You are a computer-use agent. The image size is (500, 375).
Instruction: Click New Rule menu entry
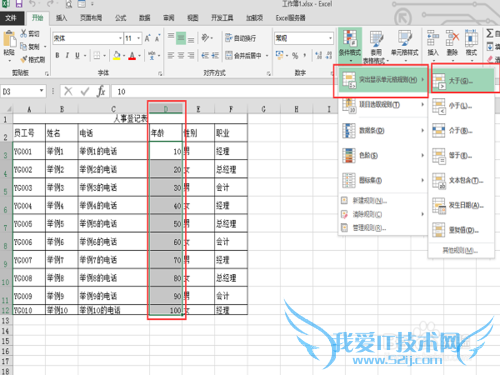point(382,201)
